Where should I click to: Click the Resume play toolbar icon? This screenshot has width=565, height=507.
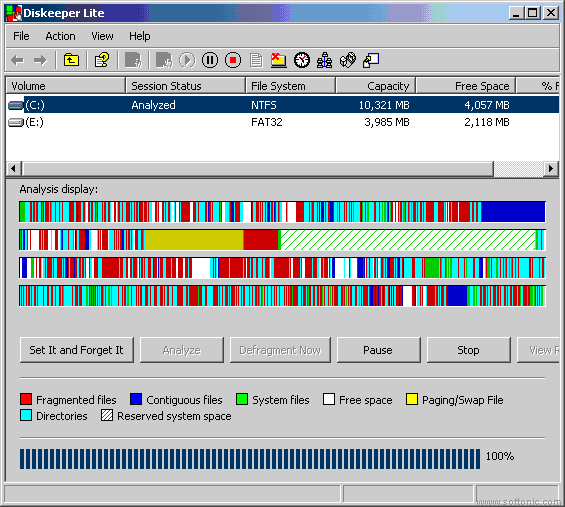pos(187,60)
